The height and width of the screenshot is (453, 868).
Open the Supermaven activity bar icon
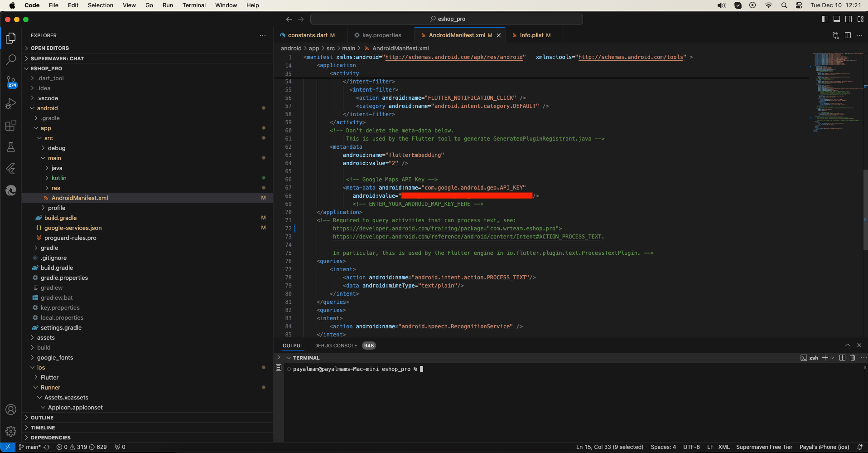coord(11,190)
